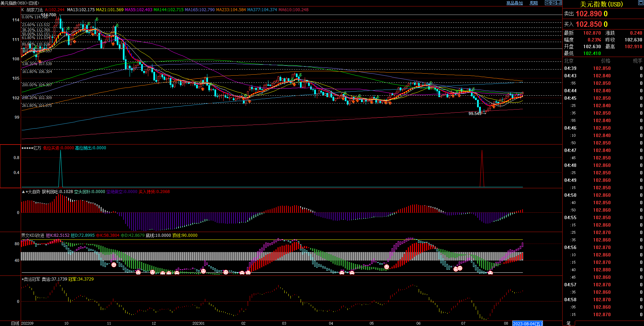Image resolution: width=644 pixels, height=326 pixels.
Task: Select the 胡家刀法 main indicator name
Action: pos(35,10)
